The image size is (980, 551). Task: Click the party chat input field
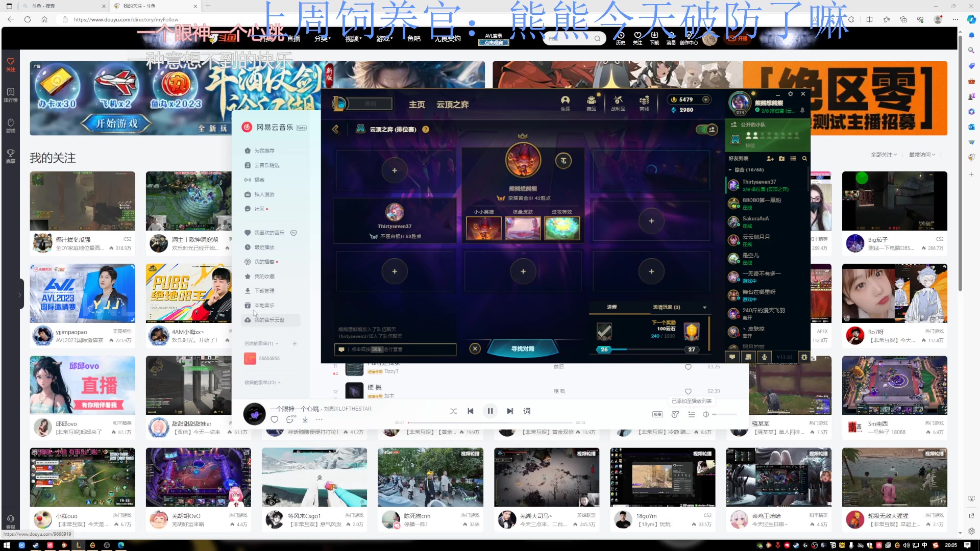395,349
